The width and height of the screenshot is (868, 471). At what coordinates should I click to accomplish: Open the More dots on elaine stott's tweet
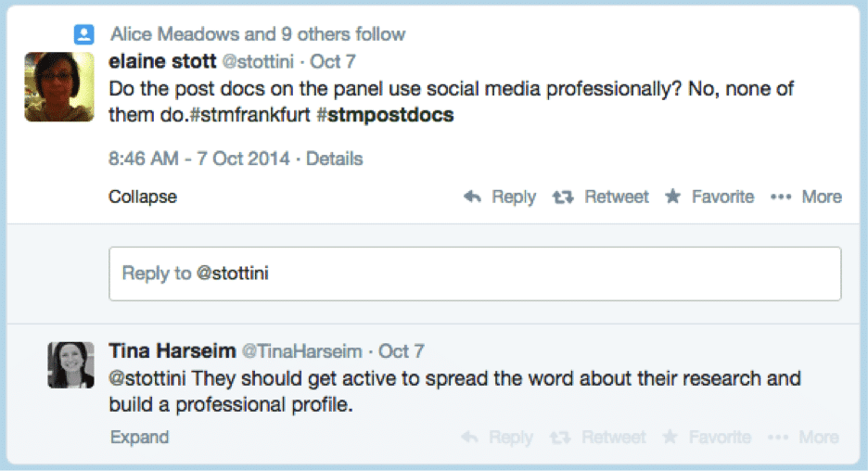(781, 197)
